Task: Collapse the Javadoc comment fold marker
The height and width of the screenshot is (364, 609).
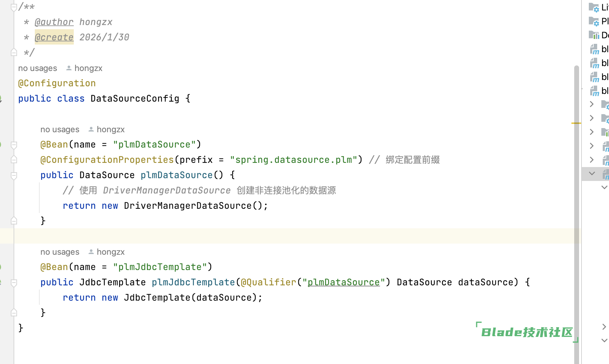Action: pyautogui.click(x=14, y=7)
